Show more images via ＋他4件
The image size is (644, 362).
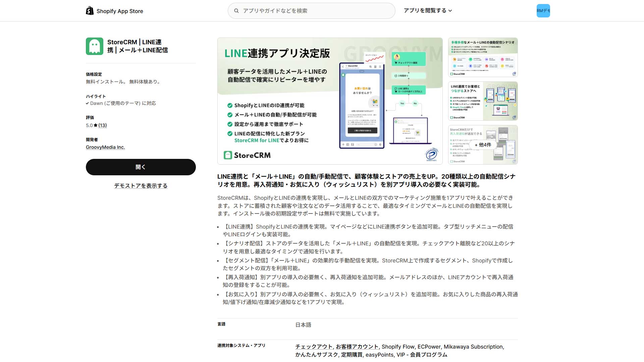click(x=483, y=145)
